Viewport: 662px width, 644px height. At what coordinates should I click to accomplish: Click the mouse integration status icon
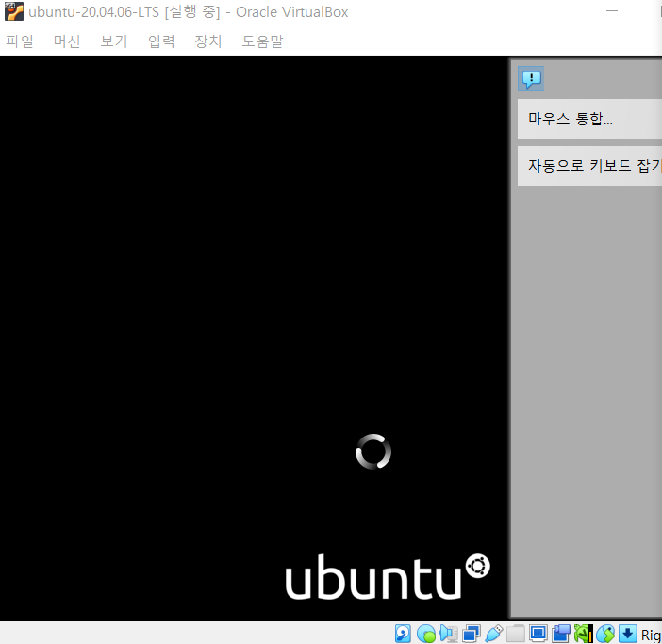[x=605, y=634]
